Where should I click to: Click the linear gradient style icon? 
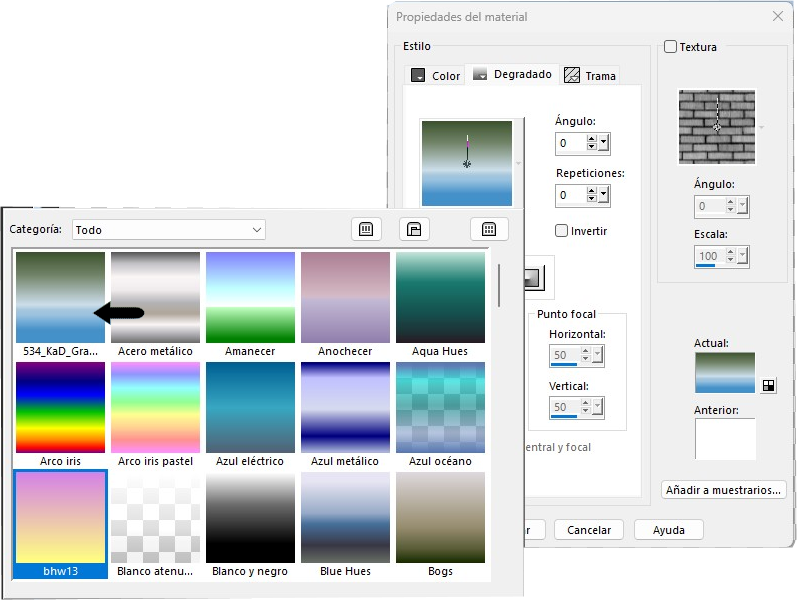tap(533, 278)
